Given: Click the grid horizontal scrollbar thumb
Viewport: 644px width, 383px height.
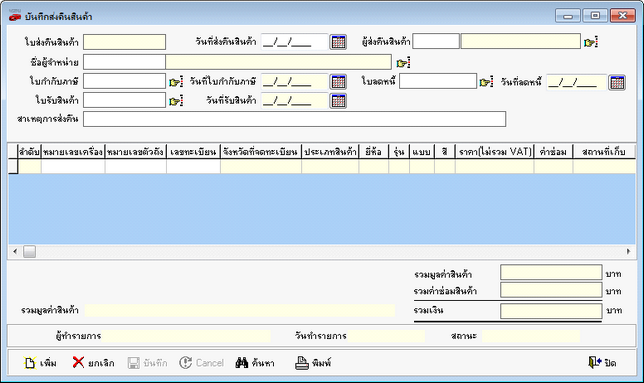Looking at the screenshot, I should pos(29,251).
